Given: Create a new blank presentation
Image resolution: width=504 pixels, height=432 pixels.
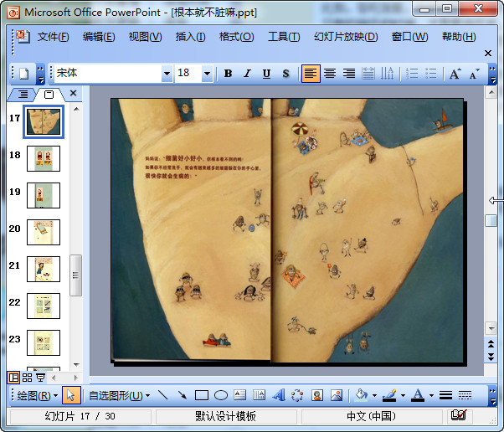Looking at the screenshot, I should (24, 74).
